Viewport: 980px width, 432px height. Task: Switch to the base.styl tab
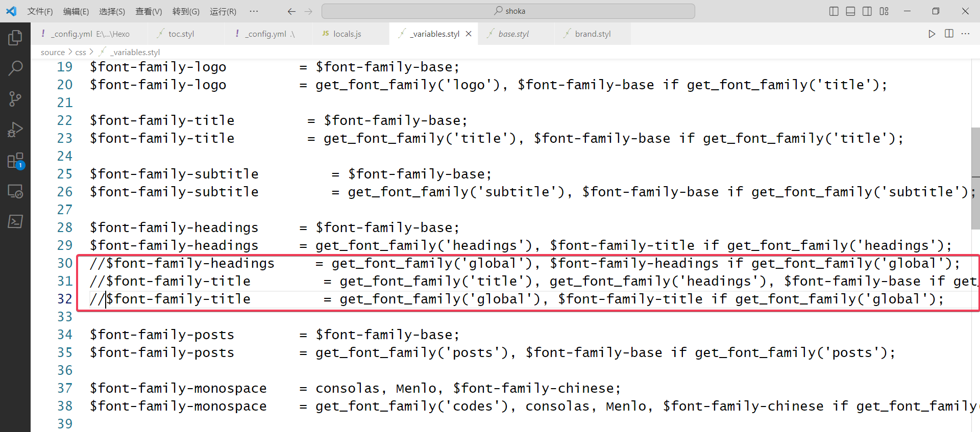point(513,34)
